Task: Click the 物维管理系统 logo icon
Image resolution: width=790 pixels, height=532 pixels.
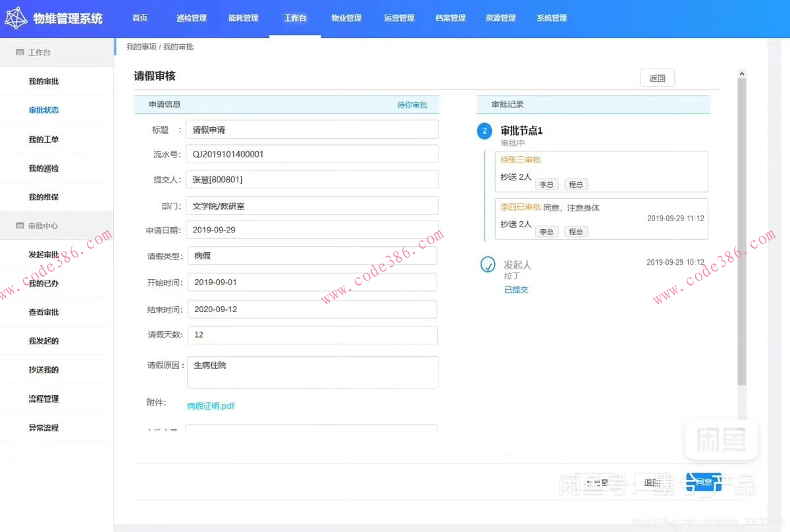Action: pyautogui.click(x=18, y=18)
